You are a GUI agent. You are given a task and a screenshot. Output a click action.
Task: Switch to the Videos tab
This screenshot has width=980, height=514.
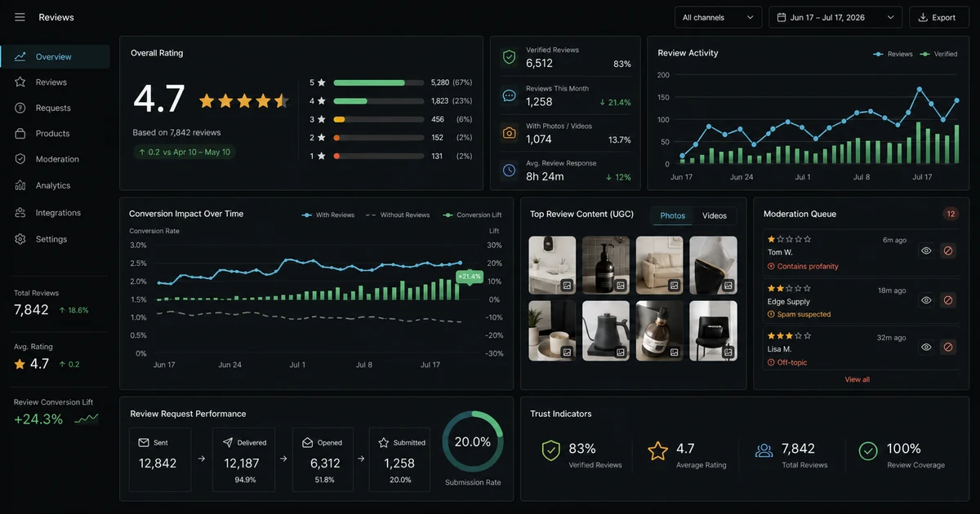point(715,215)
